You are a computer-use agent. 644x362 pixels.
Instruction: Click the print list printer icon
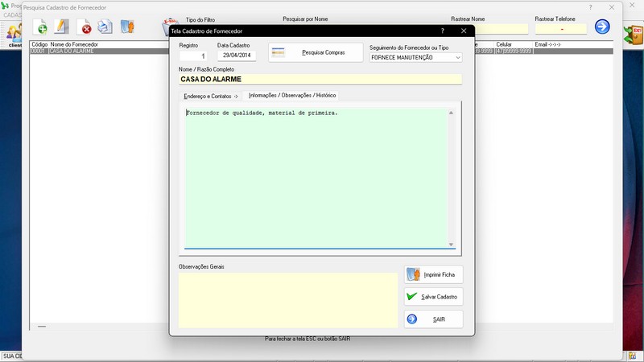coord(105,27)
